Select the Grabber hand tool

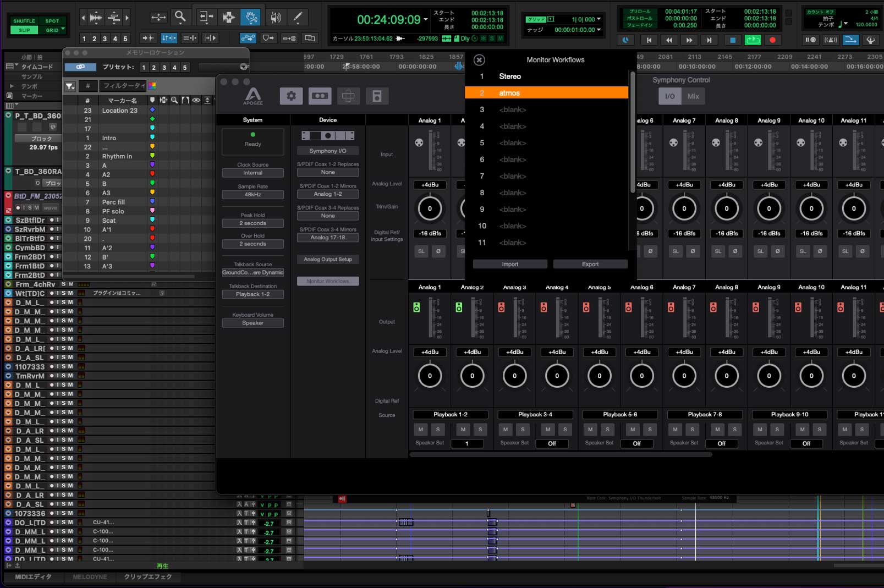pos(251,17)
